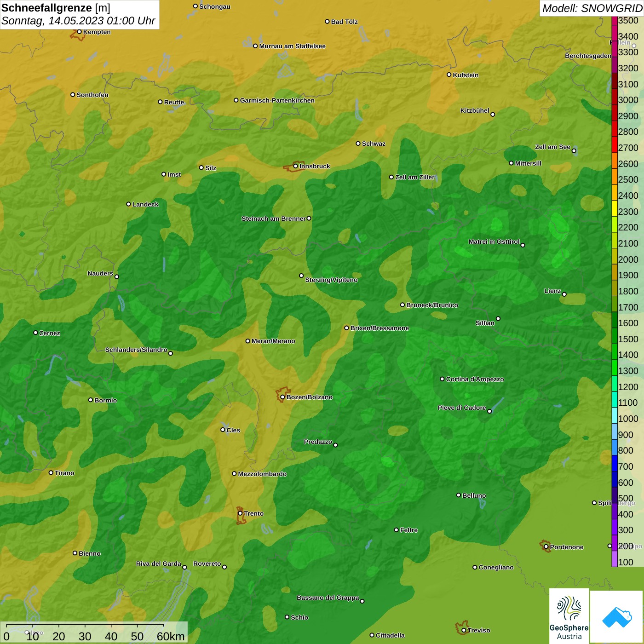Click the Kufstein location dot

pyautogui.click(x=449, y=75)
